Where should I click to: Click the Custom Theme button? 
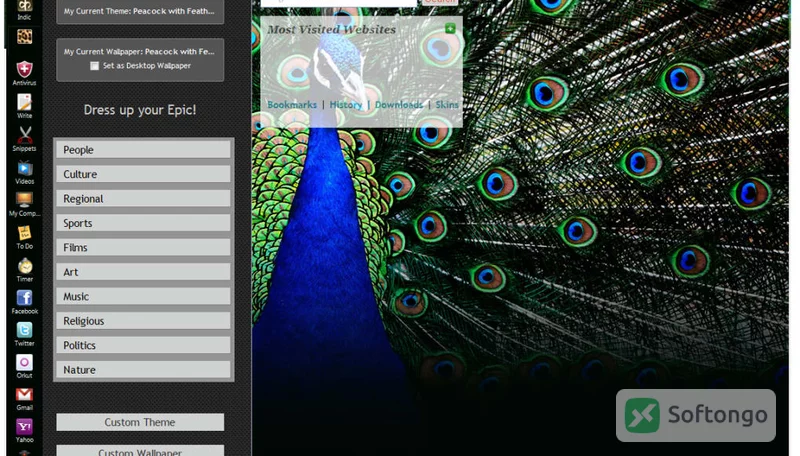(140, 422)
